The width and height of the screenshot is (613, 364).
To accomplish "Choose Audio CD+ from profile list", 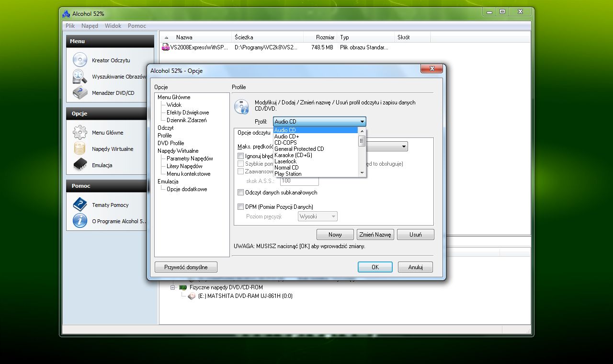I will click(316, 136).
